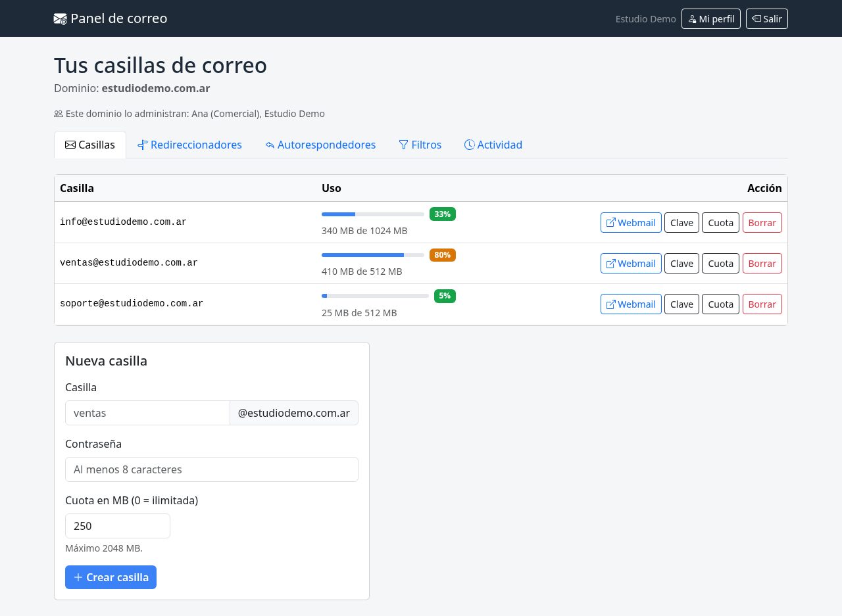Click the "25 MB de 512 MB" text
This screenshot has width=842, height=616.
(x=359, y=313)
